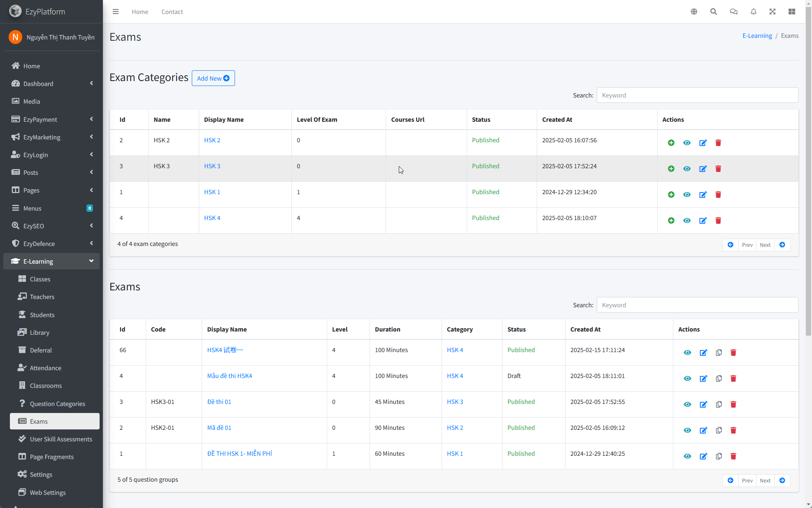The width and height of the screenshot is (812, 508).
Task: View exam ĐỀ THI HSK 1 eye icon
Action: coord(687,456)
